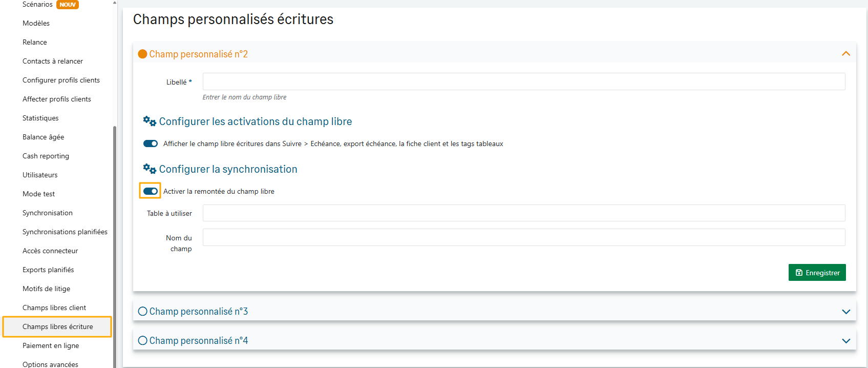This screenshot has height=368, width=868.
Task: Click the orange circle beside Champ personnalisé n°2
Action: tap(142, 54)
